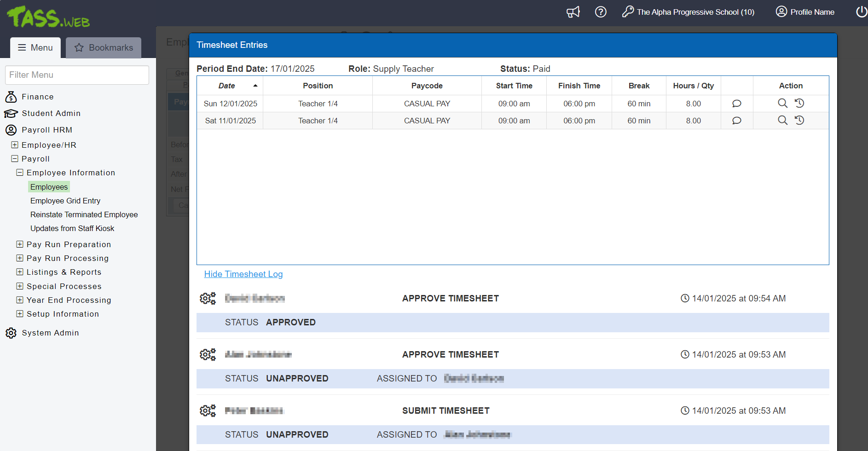Select the Menu tab
Viewport: 868px width, 451px height.
click(x=35, y=48)
